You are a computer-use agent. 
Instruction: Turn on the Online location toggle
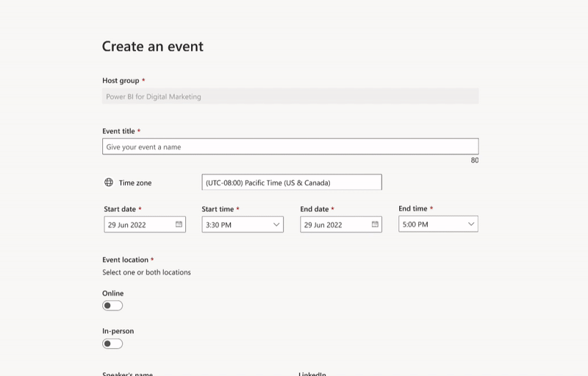click(112, 305)
